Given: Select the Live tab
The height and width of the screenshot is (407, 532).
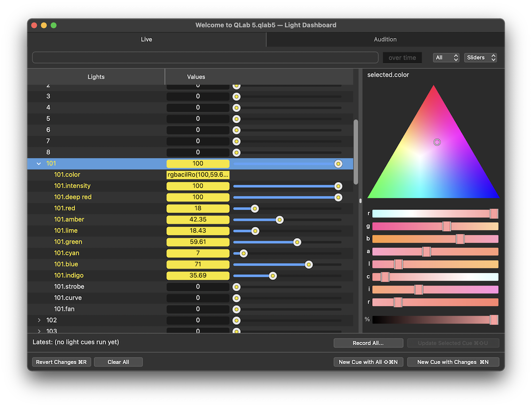Looking at the screenshot, I should point(146,39).
